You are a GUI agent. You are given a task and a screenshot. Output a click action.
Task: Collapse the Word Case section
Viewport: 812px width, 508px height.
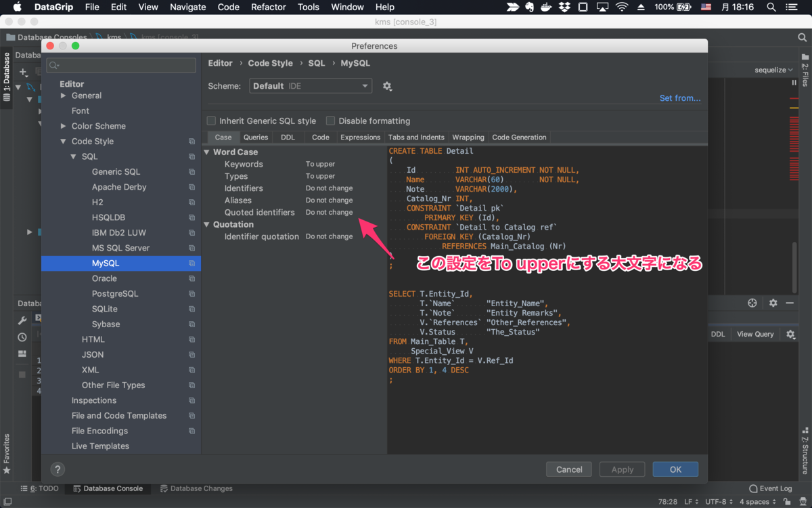pyautogui.click(x=207, y=152)
